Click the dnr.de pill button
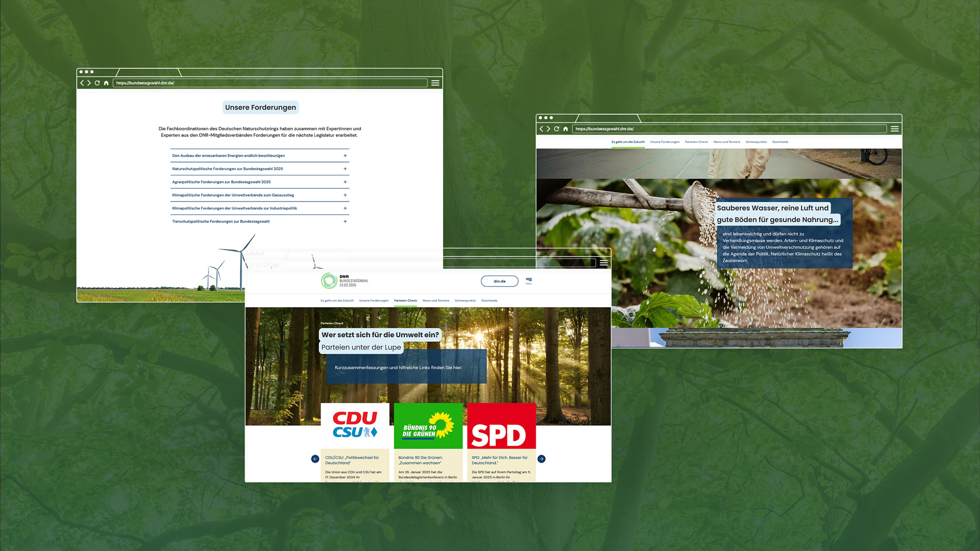 499,281
